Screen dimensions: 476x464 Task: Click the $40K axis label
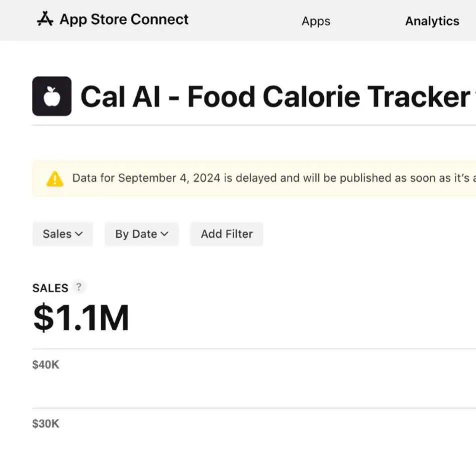point(46,365)
